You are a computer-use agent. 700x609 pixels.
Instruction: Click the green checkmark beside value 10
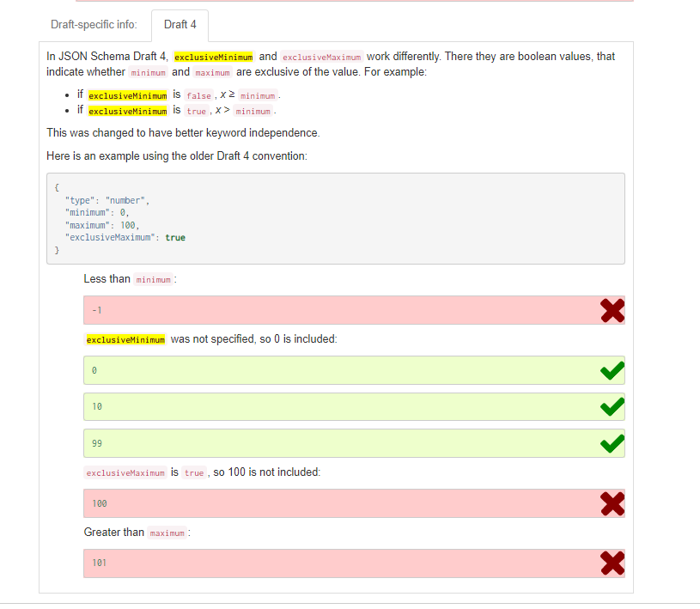coord(612,405)
